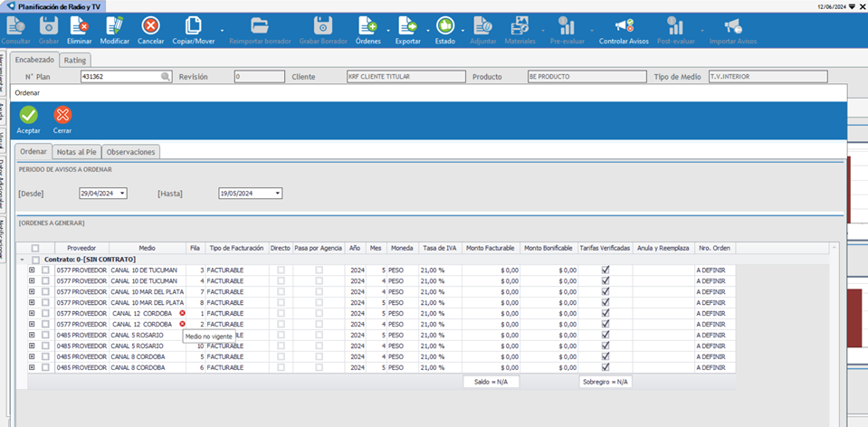Click the Eliminar toolbar icon
Screen dimensions: 868x427
pos(79,25)
